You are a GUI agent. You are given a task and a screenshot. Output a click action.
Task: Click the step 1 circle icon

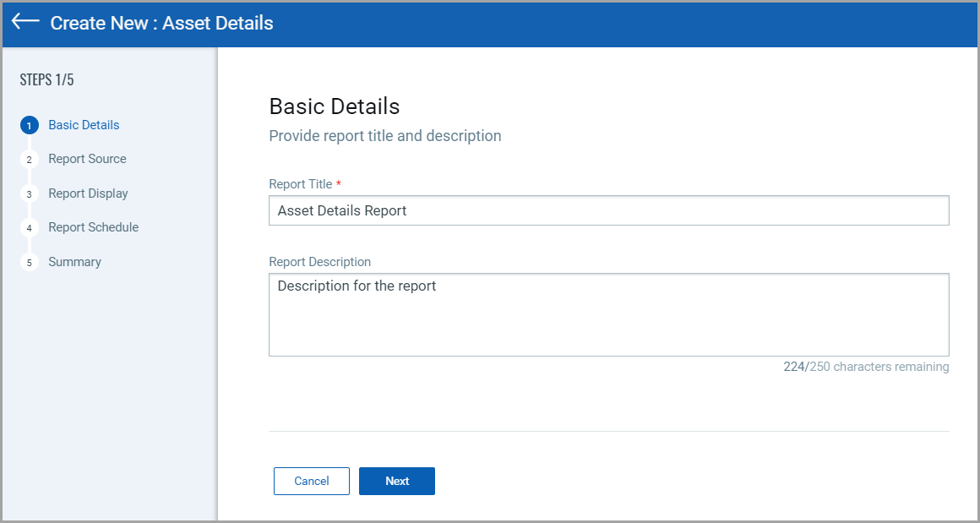coord(30,126)
